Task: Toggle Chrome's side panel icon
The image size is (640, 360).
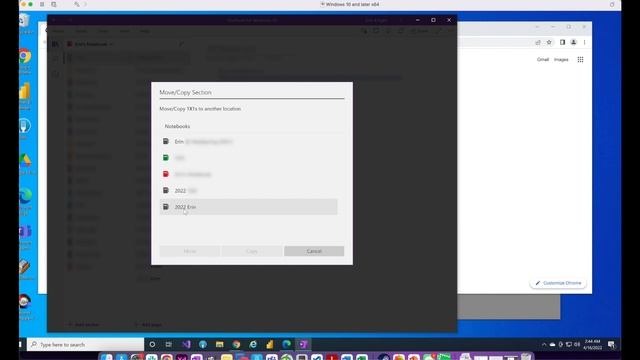Action: (562, 42)
